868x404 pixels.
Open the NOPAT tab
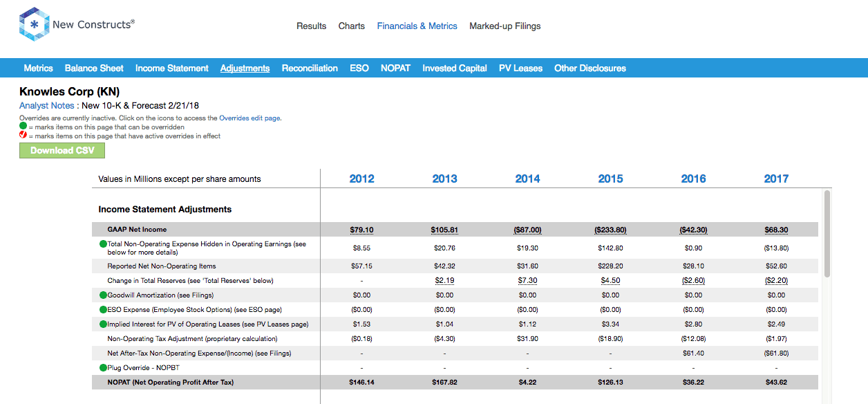(395, 68)
